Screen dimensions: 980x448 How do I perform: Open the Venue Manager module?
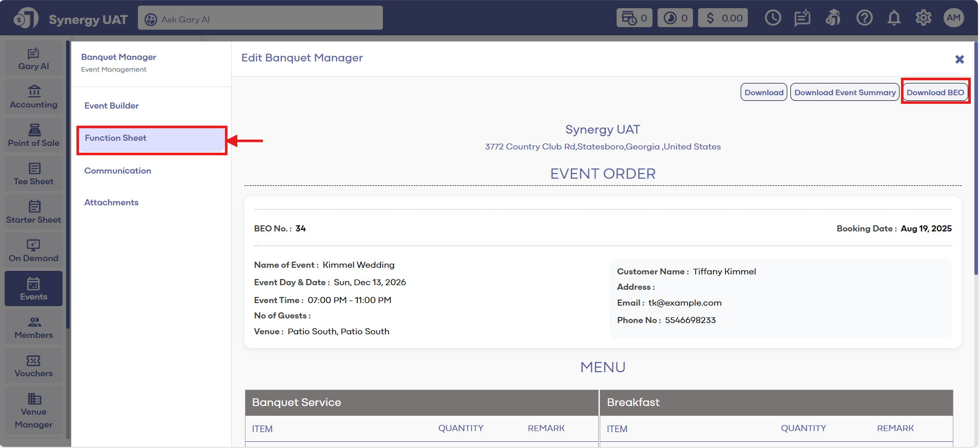pos(34,411)
